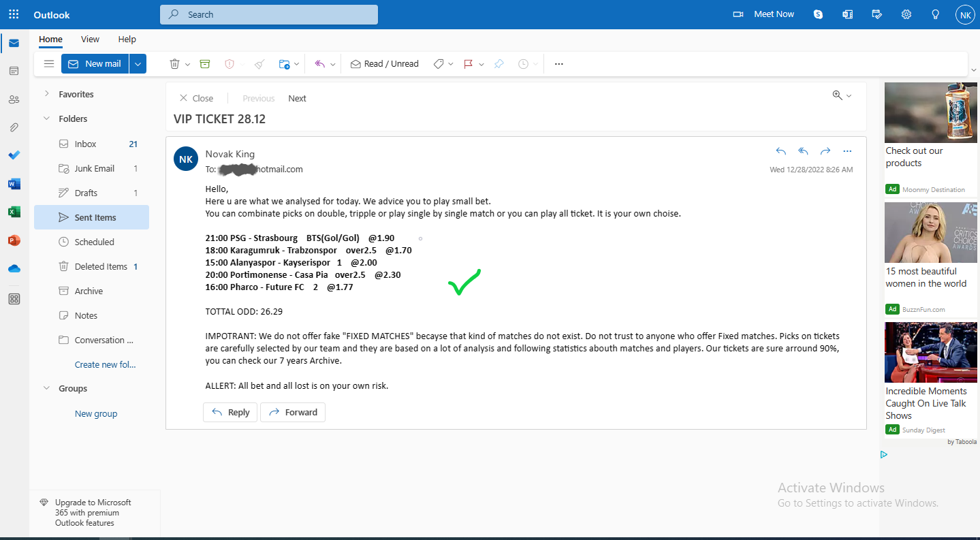Collapse the Groups section
Viewport: 980px width, 540px height.
click(x=46, y=388)
